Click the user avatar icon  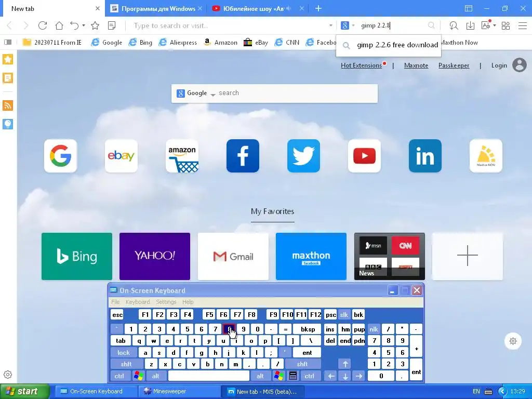click(x=520, y=65)
